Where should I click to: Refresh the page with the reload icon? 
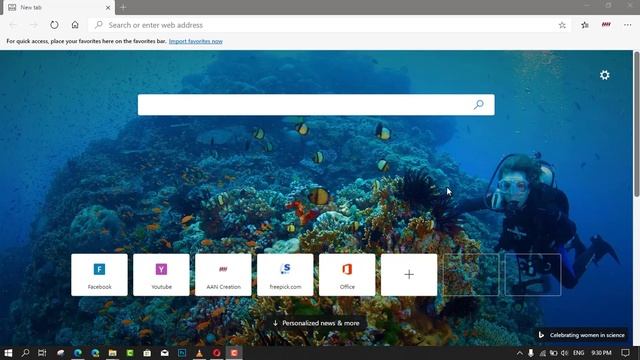[54, 25]
